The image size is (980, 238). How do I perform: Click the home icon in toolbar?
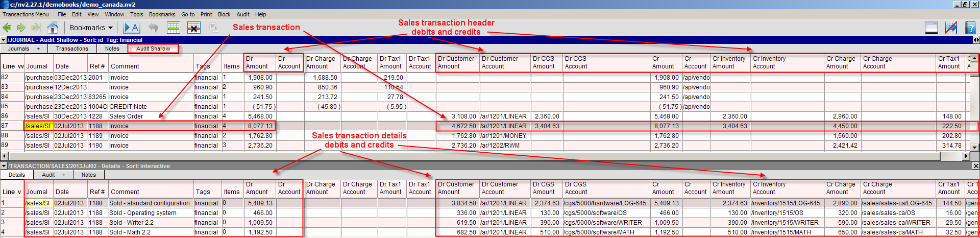[x=52, y=28]
